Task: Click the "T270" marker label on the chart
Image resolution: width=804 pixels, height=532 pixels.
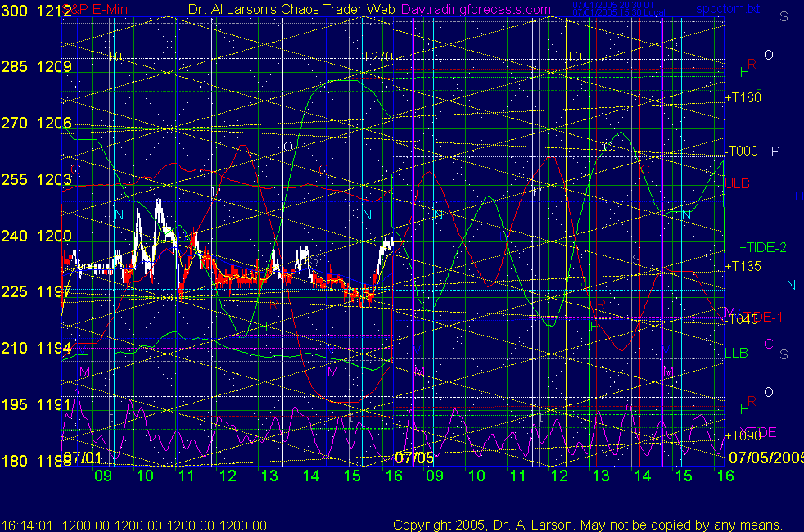Action: (x=377, y=56)
